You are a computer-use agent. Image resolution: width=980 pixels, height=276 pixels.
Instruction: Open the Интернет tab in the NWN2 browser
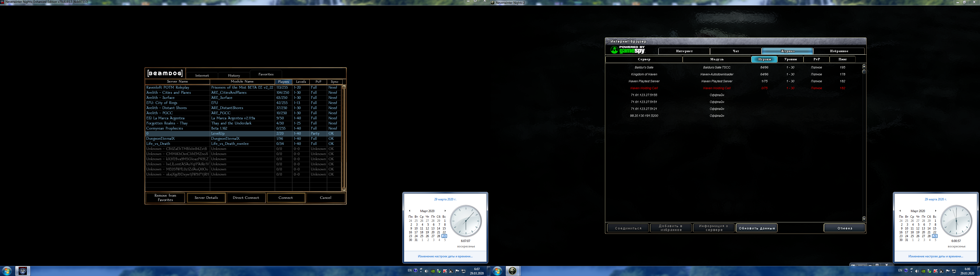point(684,51)
